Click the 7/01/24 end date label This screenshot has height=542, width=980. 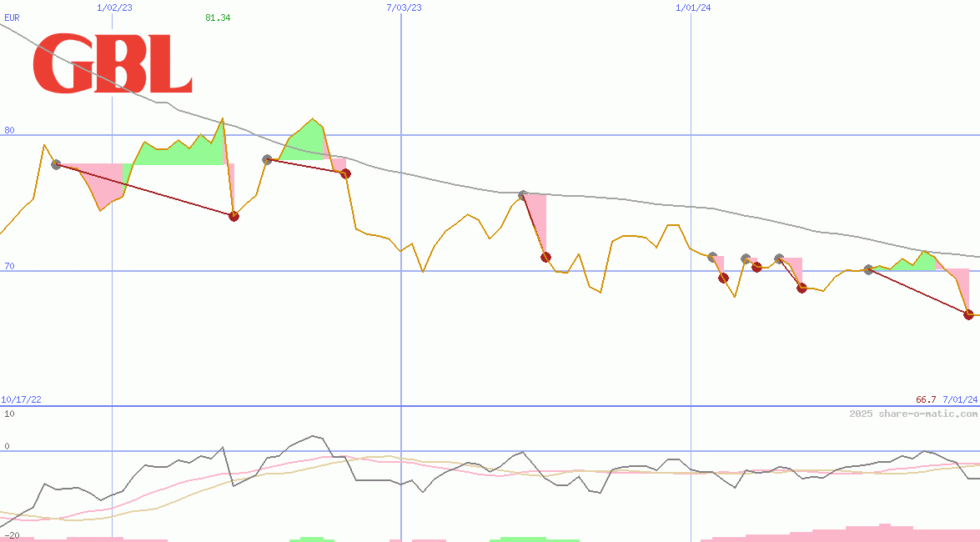(x=959, y=399)
